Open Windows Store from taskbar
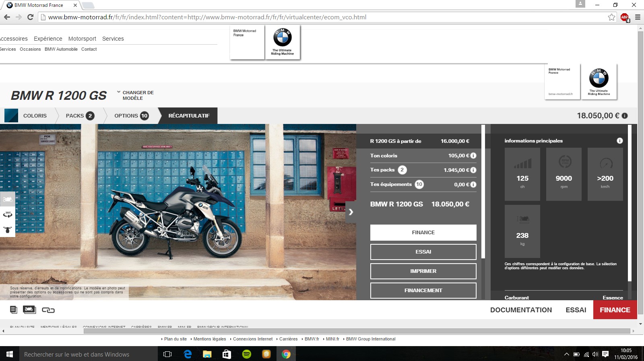Viewport: 644px width, 361px height. (227, 354)
